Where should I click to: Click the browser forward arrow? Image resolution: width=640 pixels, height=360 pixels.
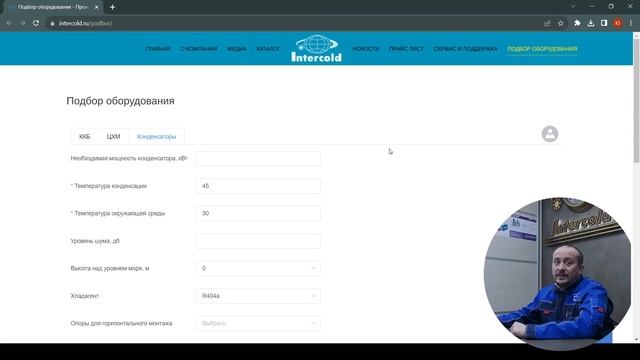click(x=22, y=23)
